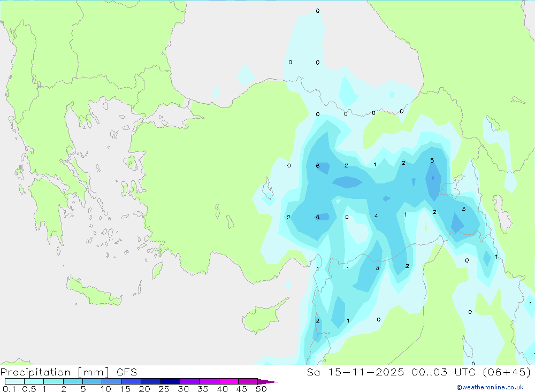
Task: Select the 2–5 mm legend color swatch
Action: 73,381
